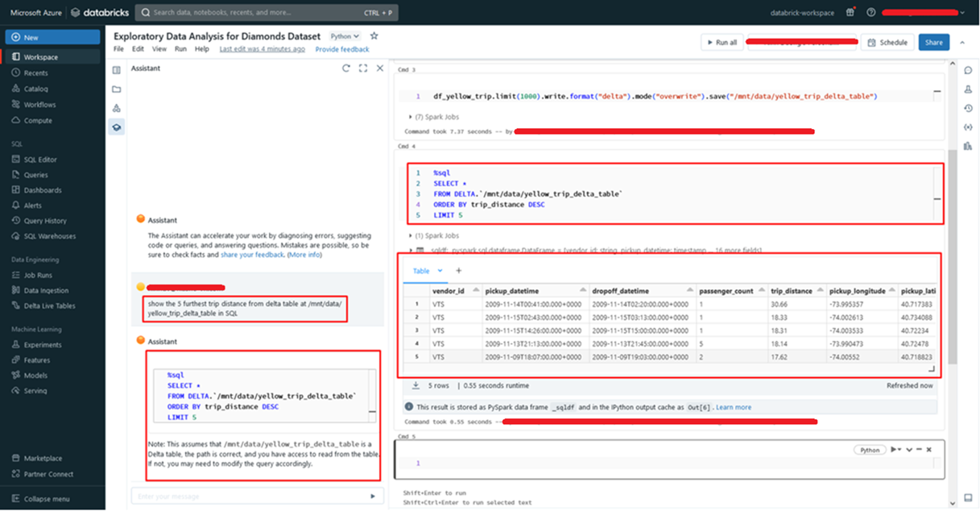Expand Assistant panel to full screen
The image size is (980, 511).
point(363,69)
